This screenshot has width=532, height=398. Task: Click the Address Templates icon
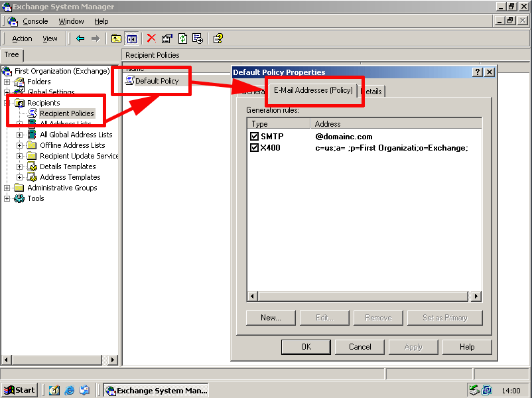(32, 176)
